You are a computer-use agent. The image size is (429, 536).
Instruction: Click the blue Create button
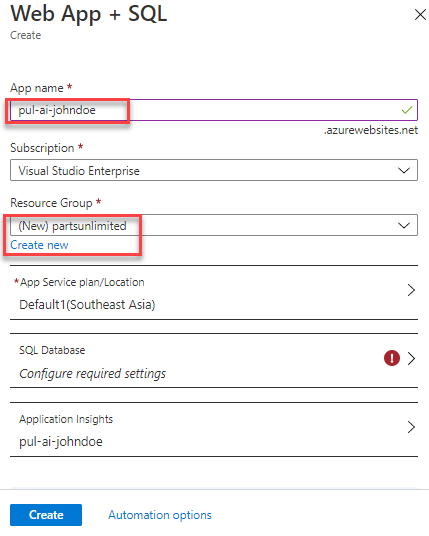(46, 515)
